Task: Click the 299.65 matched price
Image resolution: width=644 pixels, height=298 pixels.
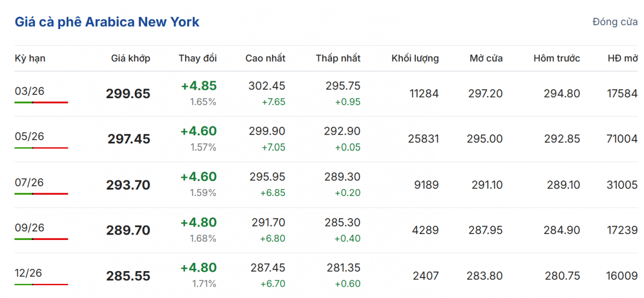Action: coord(128,94)
